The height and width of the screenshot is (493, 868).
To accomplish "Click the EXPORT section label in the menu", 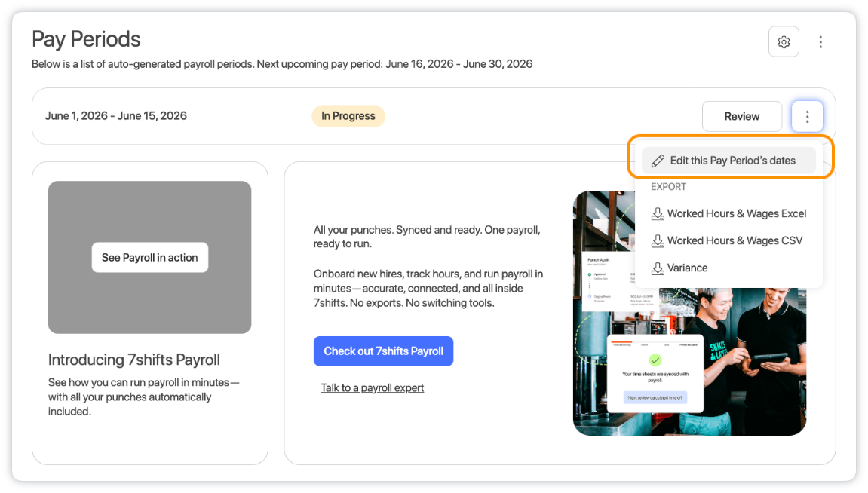I will coord(668,187).
